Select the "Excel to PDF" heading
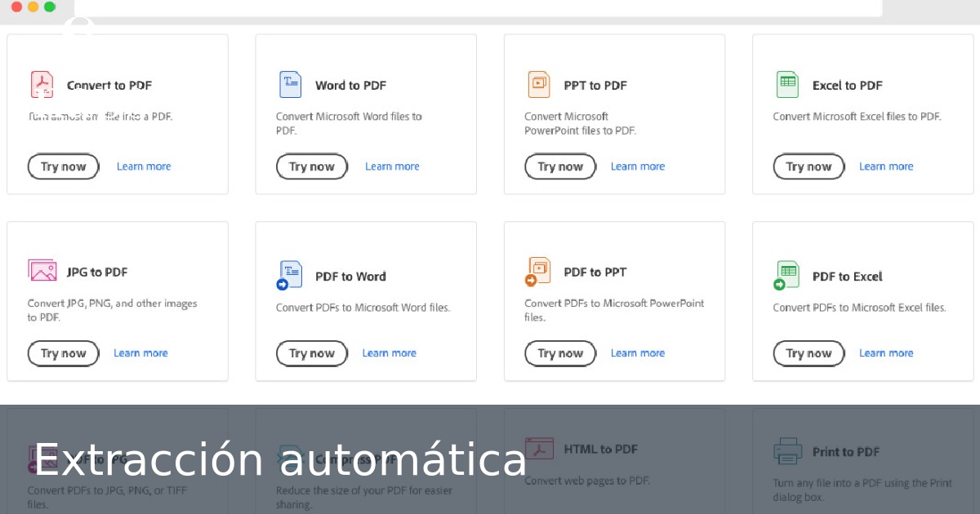This screenshot has height=514, width=980. tap(848, 85)
